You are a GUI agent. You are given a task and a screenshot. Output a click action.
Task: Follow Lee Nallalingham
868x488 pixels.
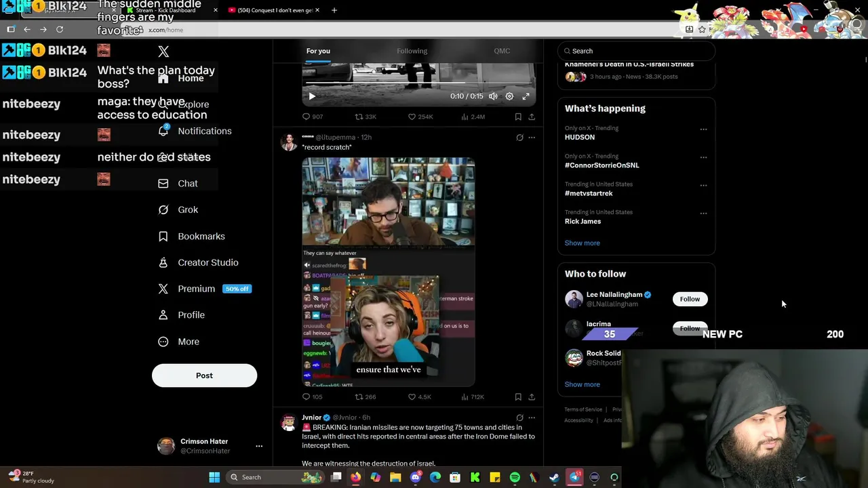click(x=690, y=299)
